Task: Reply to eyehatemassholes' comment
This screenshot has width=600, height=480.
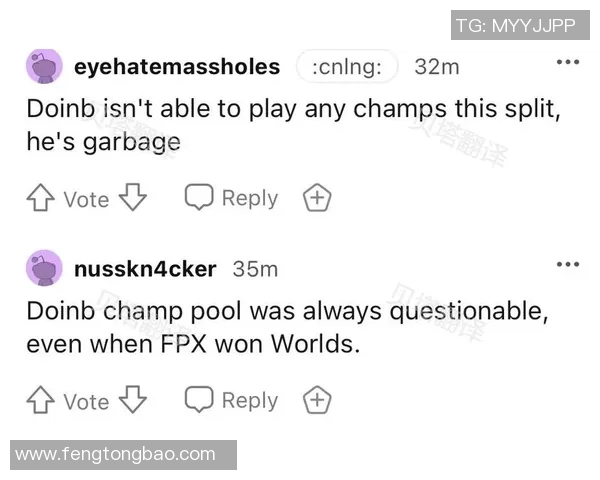Action: (x=231, y=199)
